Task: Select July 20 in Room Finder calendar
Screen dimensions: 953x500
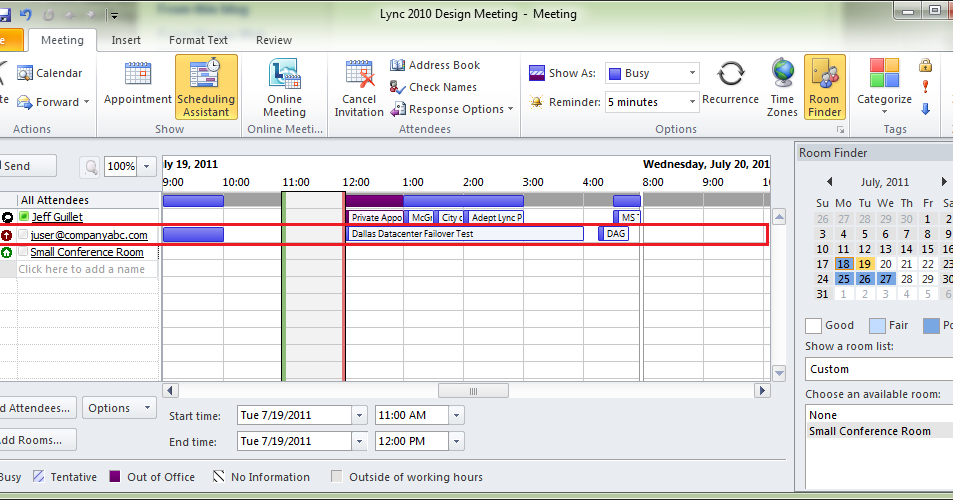Action: pyautogui.click(x=886, y=264)
